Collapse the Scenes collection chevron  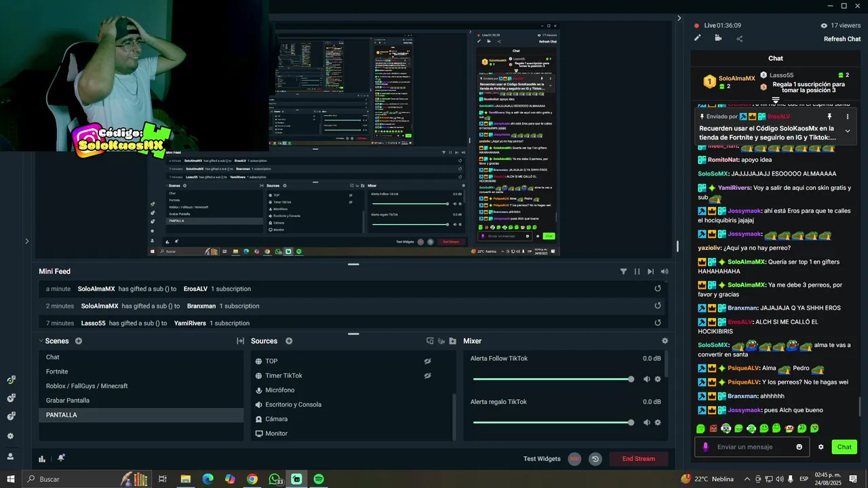tap(41, 341)
